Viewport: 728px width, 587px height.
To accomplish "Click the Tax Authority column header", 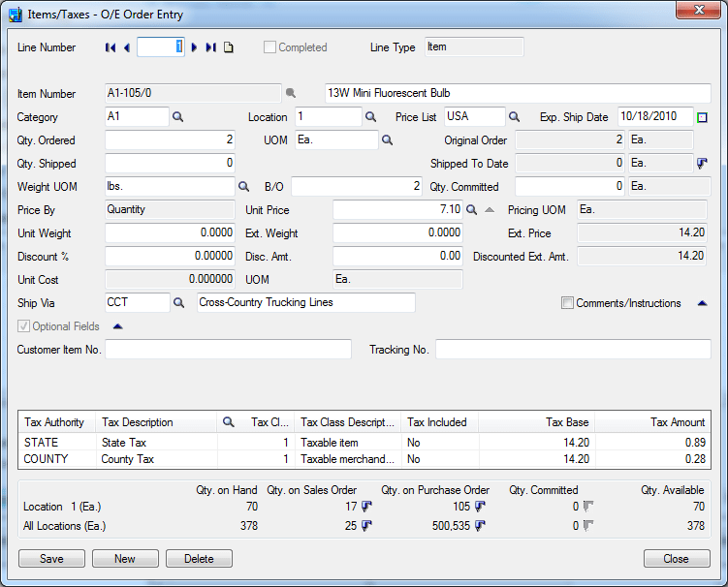I will click(x=57, y=422).
